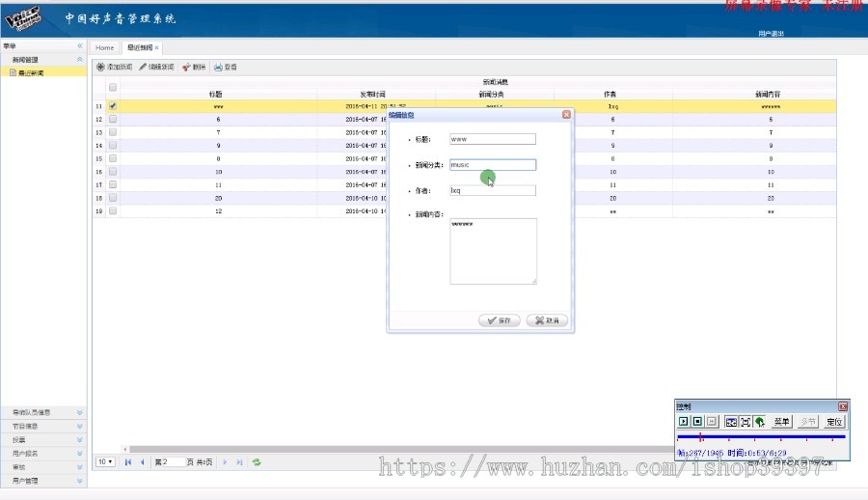Click the 新闻内容 text area
The width and height of the screenshot is (868, 500).
point(493,251)
